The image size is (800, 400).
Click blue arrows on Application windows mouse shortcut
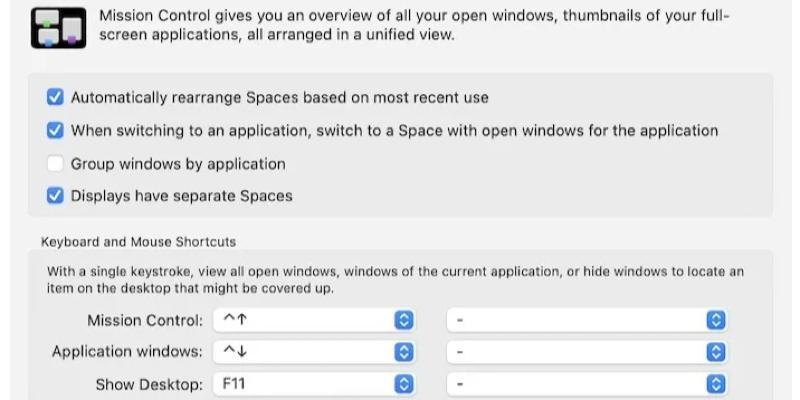[716, 352]
